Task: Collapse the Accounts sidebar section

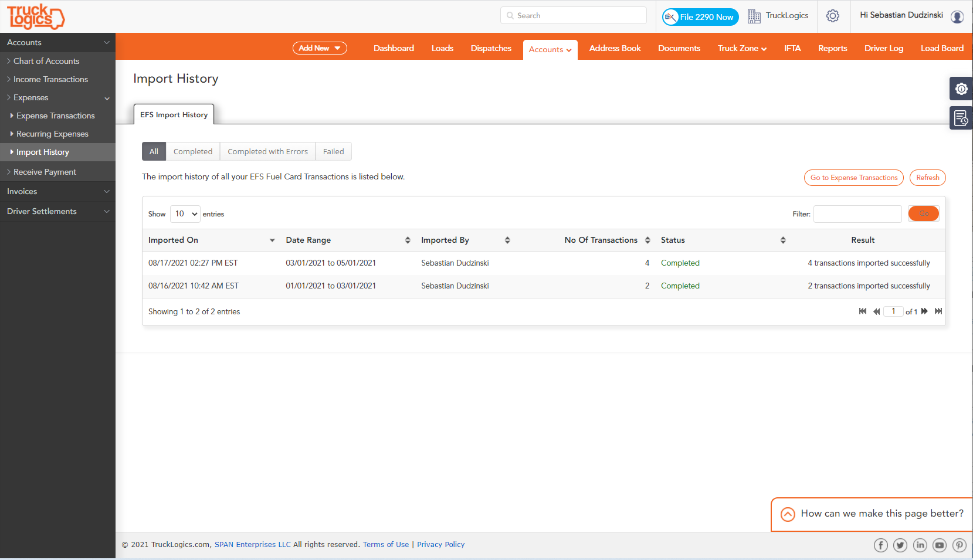Action: (x=57, y=42)
